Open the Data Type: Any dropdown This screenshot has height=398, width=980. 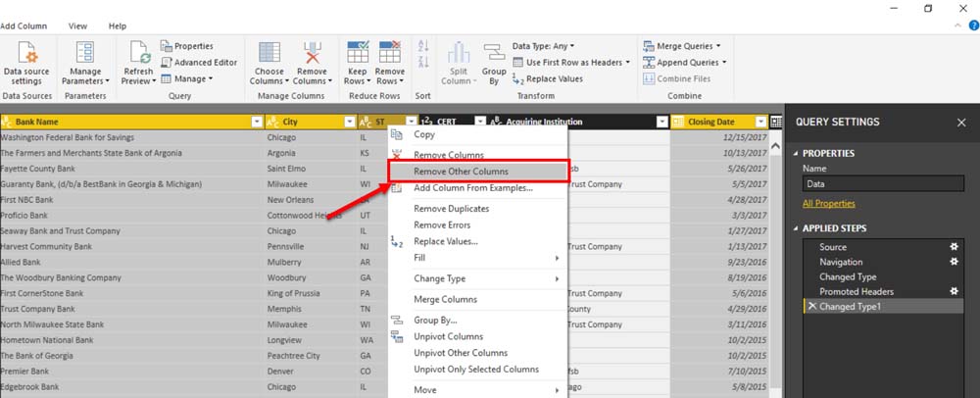(x=543, y=46)
